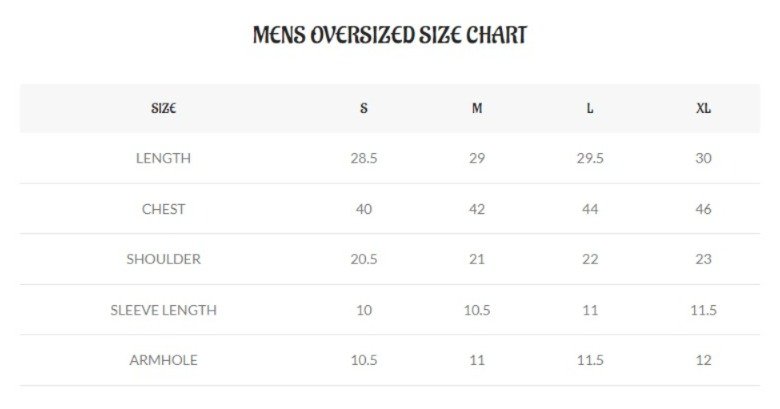Viewport: 780px width, 409px height.
Task: Select the L size header
Action: [x=590, y=108]
